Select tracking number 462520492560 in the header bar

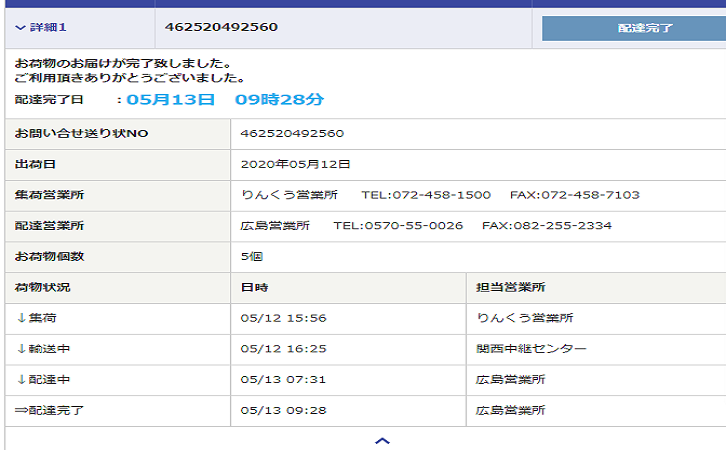click(x=221, y=27)
